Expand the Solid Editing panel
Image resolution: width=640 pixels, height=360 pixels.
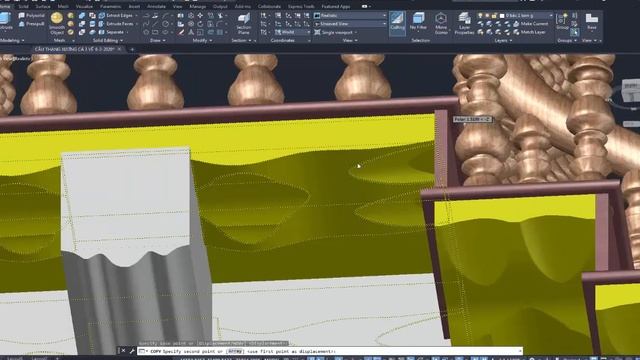tap(107, 41)
